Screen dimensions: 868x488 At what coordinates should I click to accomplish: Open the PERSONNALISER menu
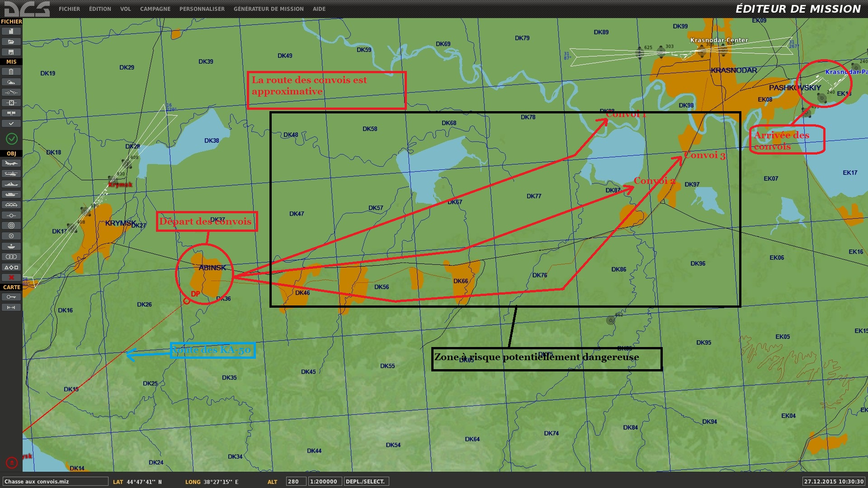pyautogui.click(x=202, y=9)
